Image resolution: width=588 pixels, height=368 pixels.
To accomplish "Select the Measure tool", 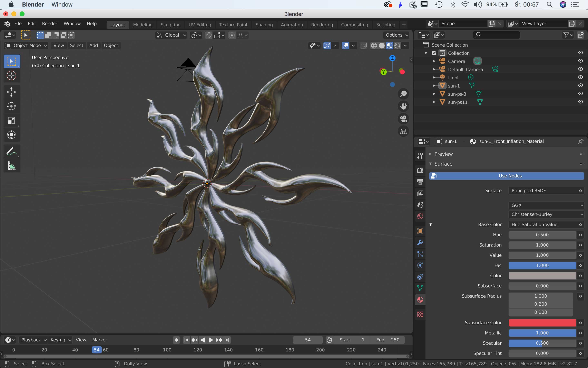I will pos(11,166).
